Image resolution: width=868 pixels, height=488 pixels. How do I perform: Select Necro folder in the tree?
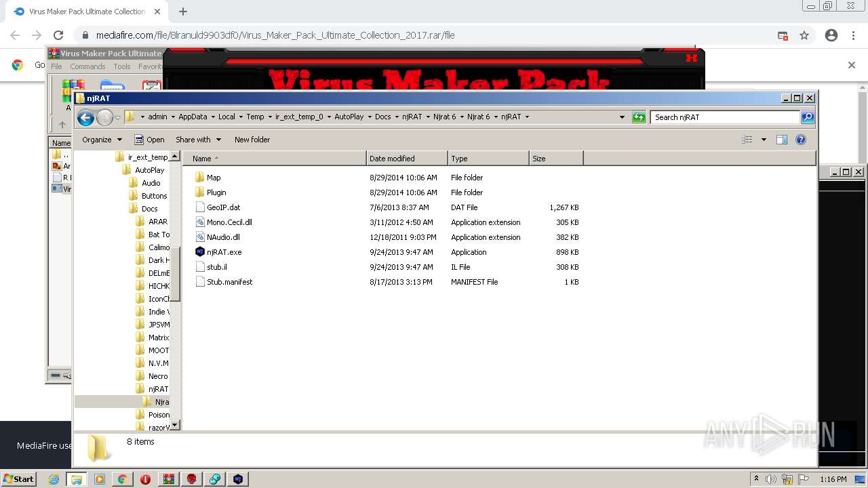(157, 376)
